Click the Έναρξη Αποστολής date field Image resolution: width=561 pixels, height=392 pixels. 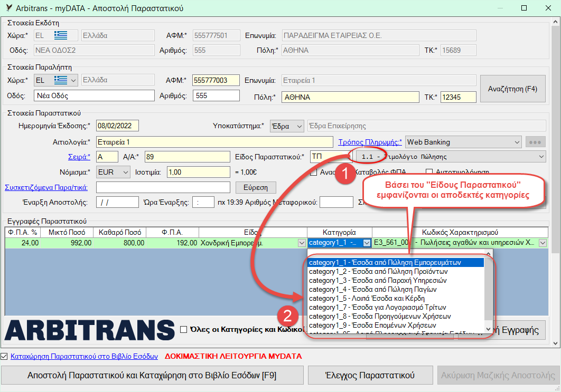117,202
